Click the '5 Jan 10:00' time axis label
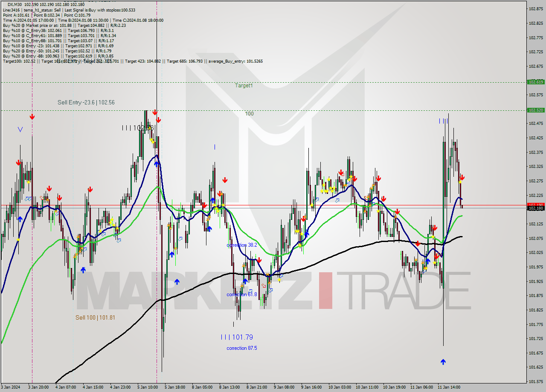Image resolution: width=546 pixels, height=392 pixels. 148,387
